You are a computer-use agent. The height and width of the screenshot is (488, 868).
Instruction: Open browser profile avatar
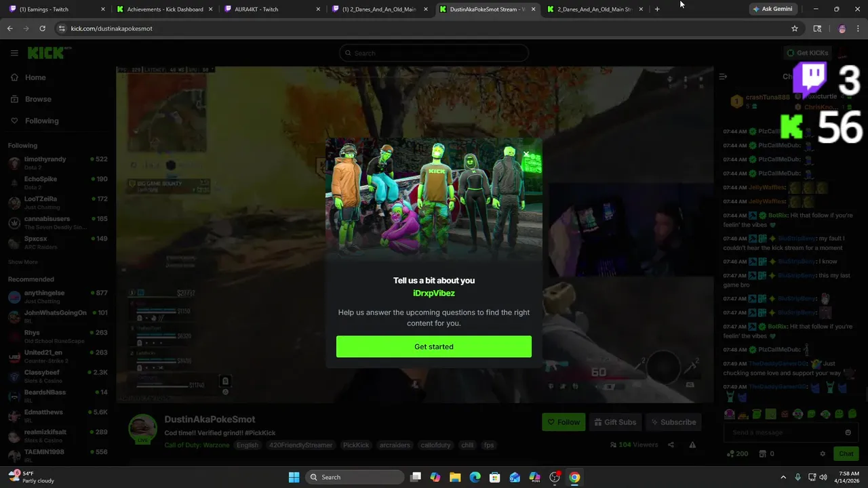point(842,28)
